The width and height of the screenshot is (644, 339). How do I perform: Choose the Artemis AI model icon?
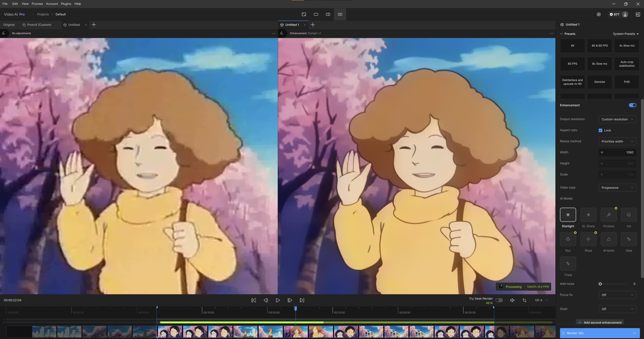click(x=608, y=239)
